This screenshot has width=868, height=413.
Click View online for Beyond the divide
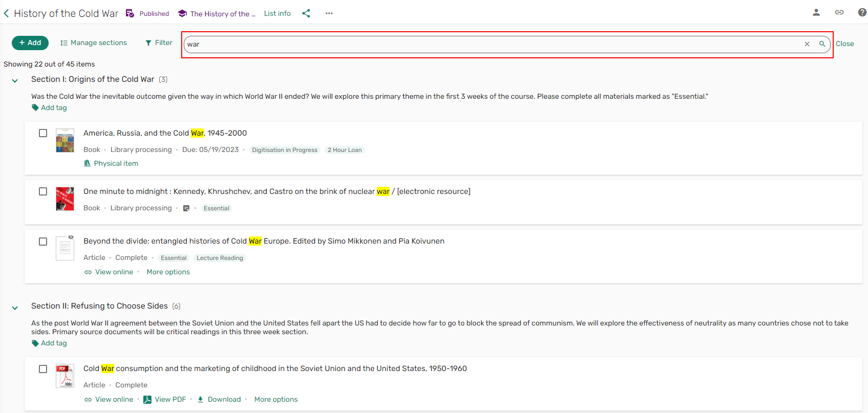click(x=109, y=272)
